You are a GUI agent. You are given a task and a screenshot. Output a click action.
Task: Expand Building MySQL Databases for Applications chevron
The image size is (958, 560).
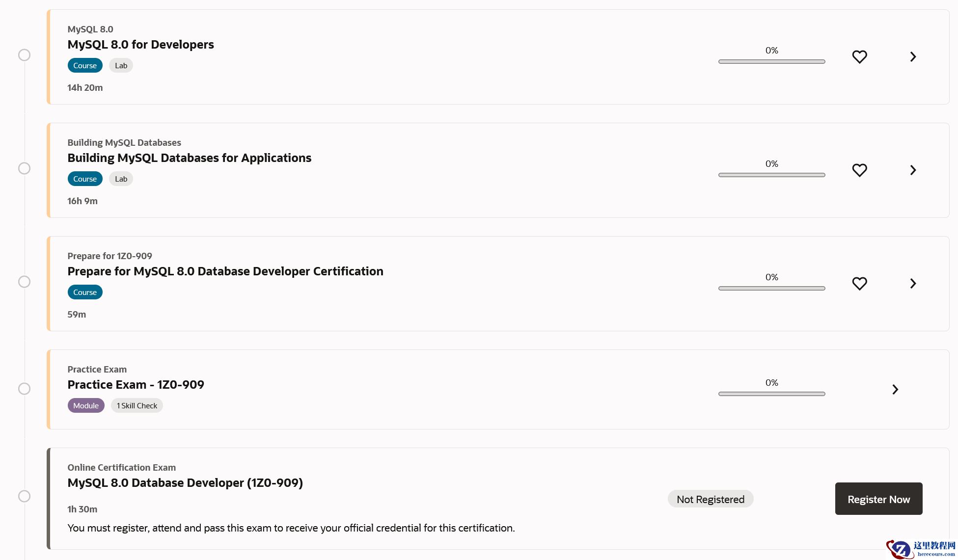(x=913, y=170)
